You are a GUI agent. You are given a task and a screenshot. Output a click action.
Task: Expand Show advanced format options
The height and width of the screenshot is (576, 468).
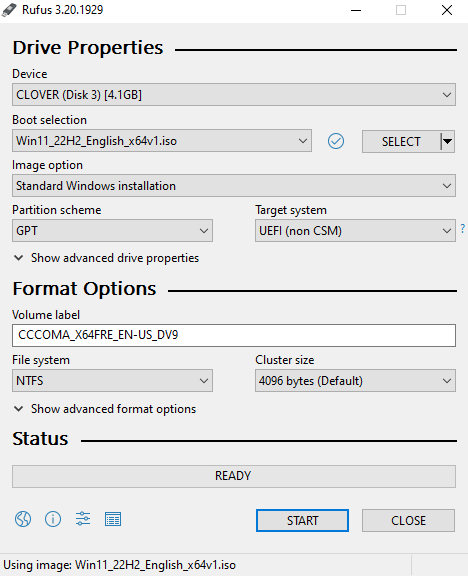105,409
